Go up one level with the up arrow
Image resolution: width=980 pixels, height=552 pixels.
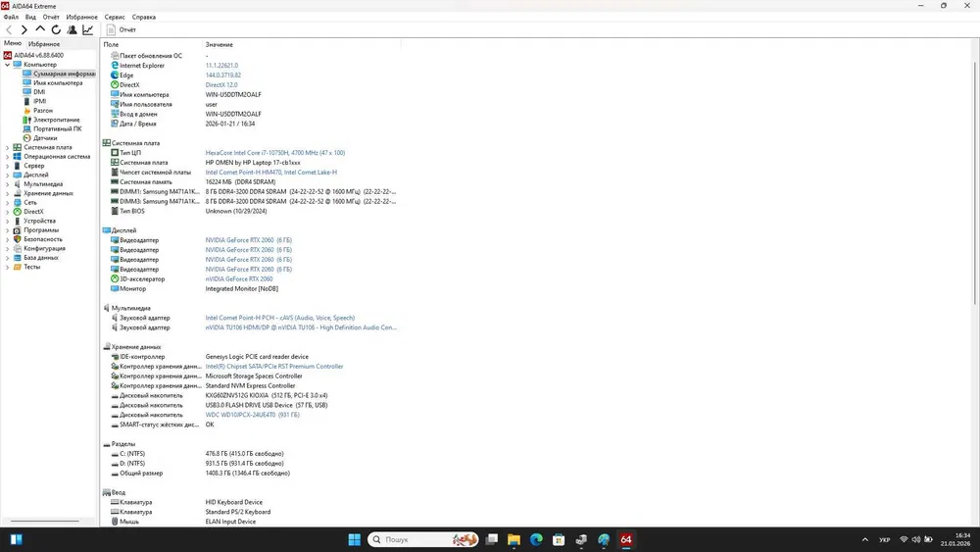(40, 29)
